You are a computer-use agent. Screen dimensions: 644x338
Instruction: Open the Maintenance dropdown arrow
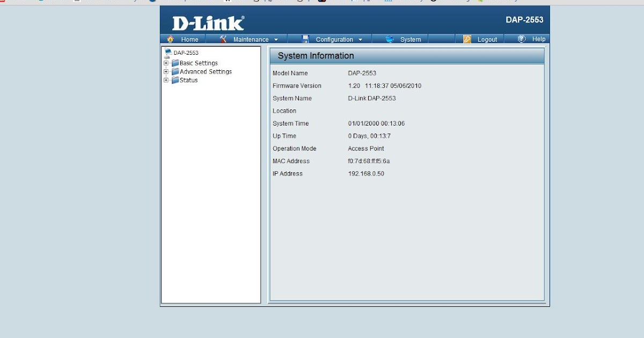coord(277,39)
